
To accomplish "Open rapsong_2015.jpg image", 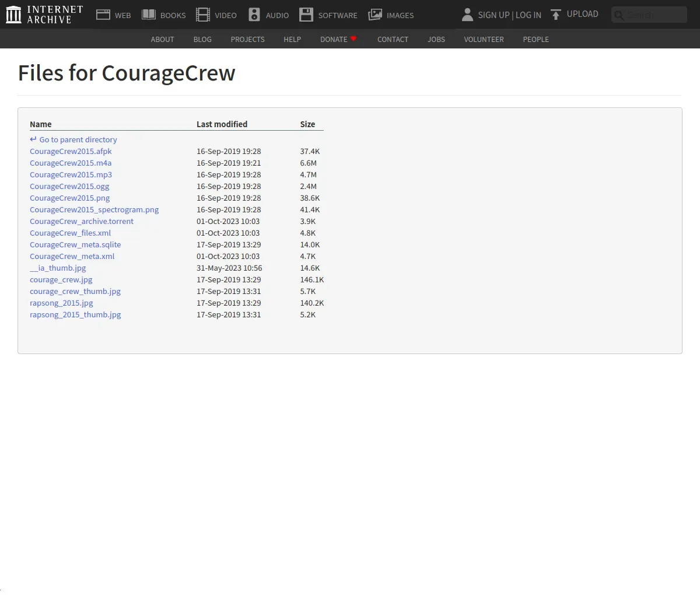I will [x=61, y=303].
